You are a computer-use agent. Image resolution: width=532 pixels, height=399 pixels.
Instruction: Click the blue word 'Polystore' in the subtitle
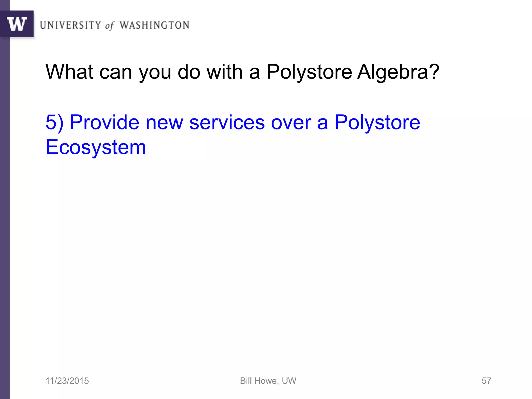click(377, 123)
